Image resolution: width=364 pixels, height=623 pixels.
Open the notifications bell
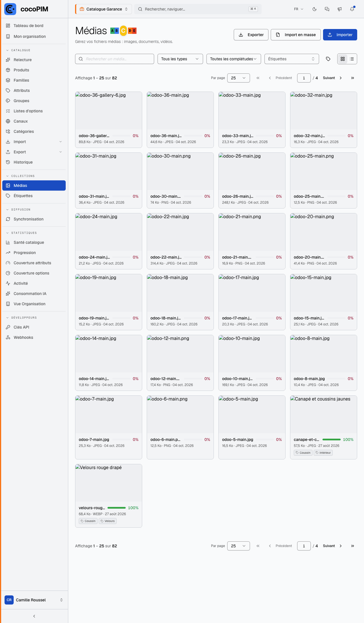click(x=352, y=9)
